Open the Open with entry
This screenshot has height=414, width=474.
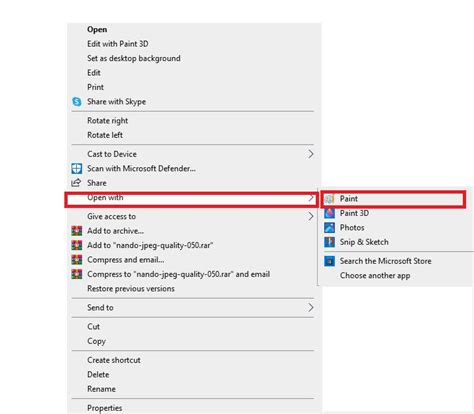pyautogui.click(x=105, y=198)
